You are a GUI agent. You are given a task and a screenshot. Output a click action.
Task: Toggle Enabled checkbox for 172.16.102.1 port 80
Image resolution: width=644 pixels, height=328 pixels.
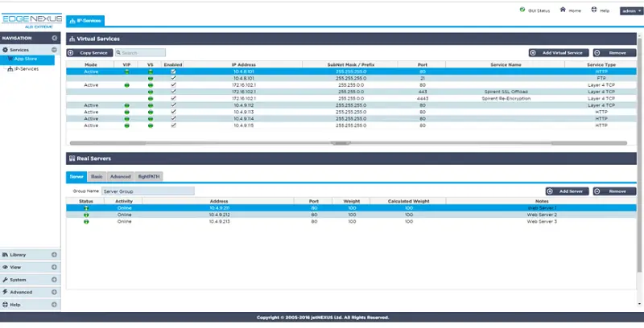[173, 85]
